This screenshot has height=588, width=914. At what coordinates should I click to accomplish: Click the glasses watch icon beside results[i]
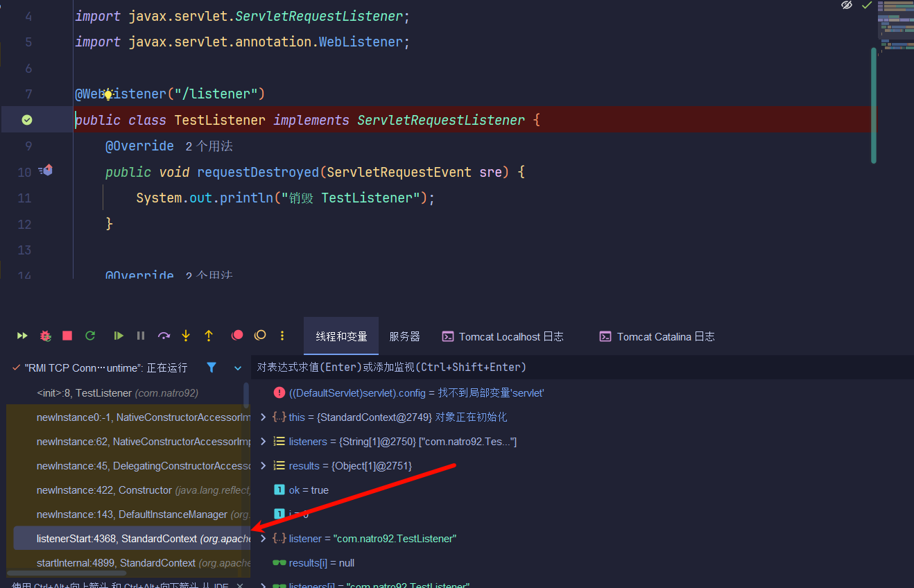click(279, 563)
